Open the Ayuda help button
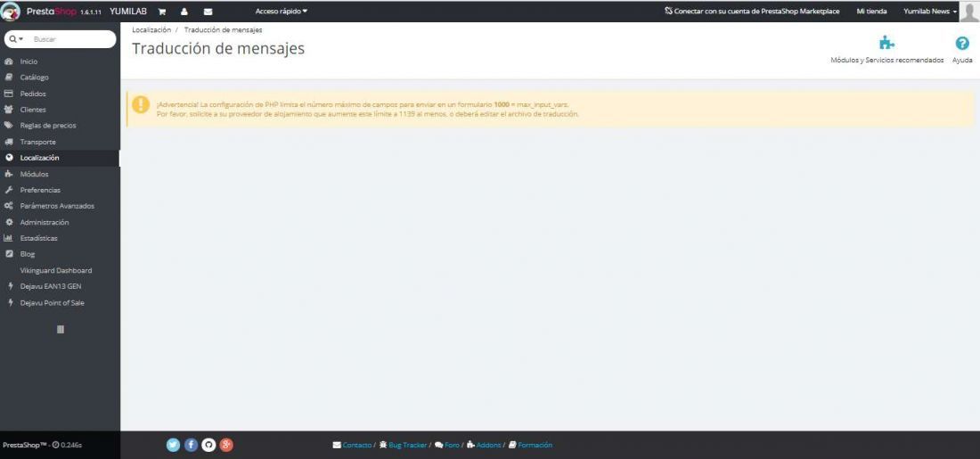Image resolution: width=980 pixels, height=459 pixels. coord(962,50)
